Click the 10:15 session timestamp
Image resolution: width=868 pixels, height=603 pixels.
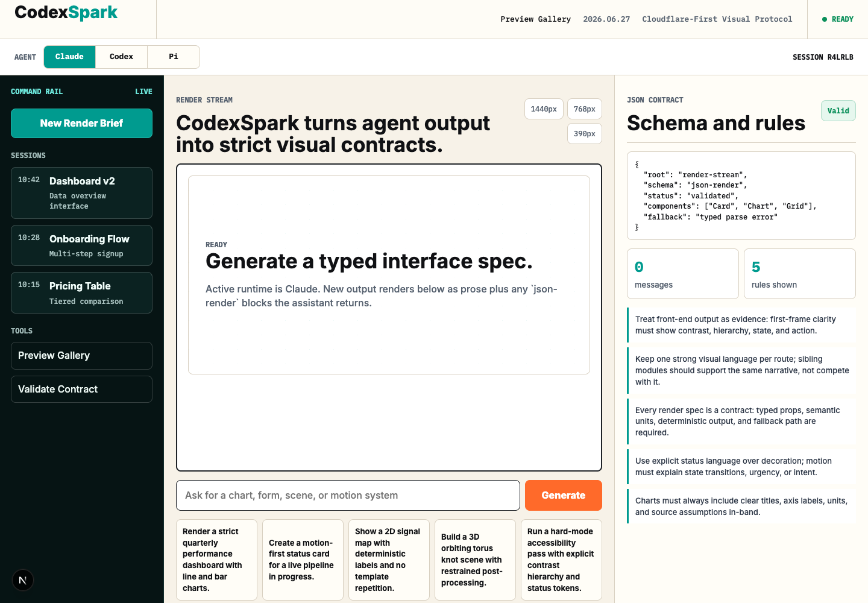tap(29, 285)
